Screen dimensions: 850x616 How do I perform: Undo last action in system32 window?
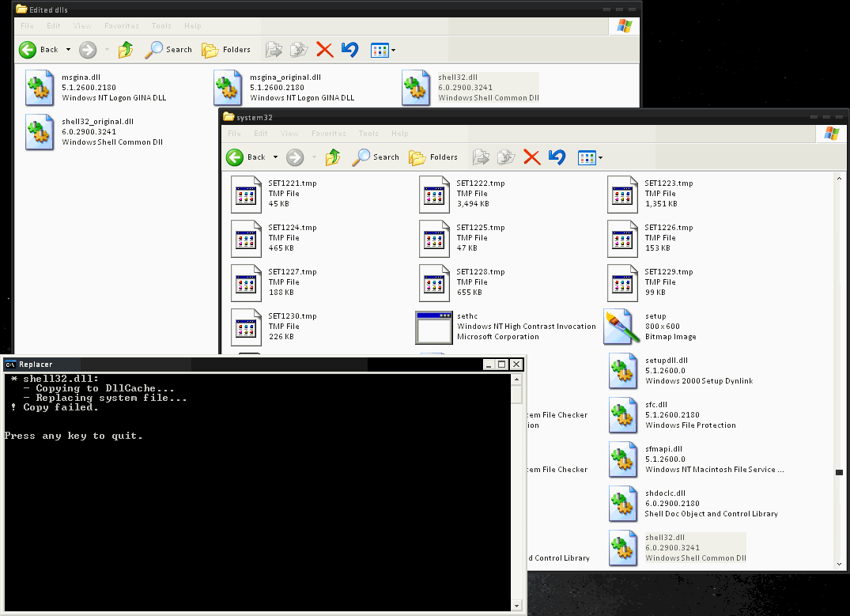pos(557,157)
